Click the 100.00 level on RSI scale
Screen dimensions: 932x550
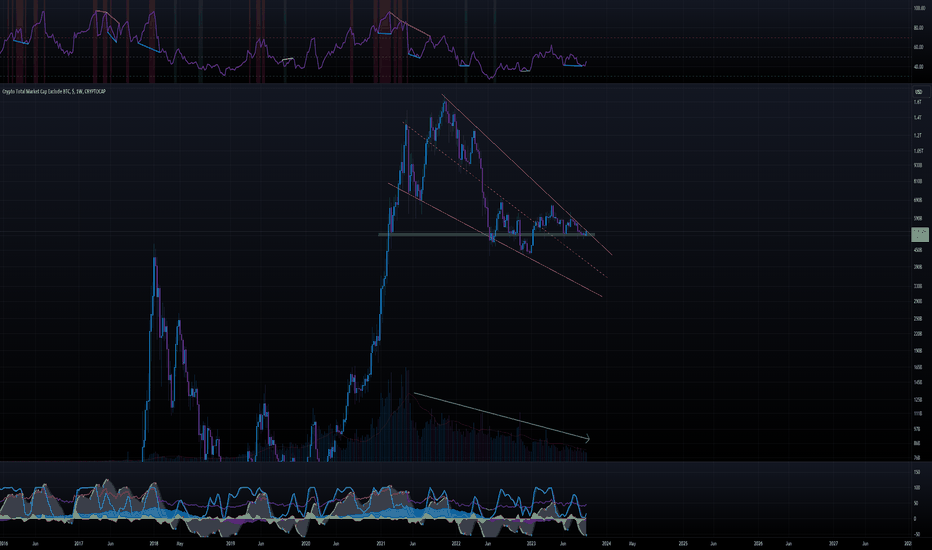coord(919,8)
